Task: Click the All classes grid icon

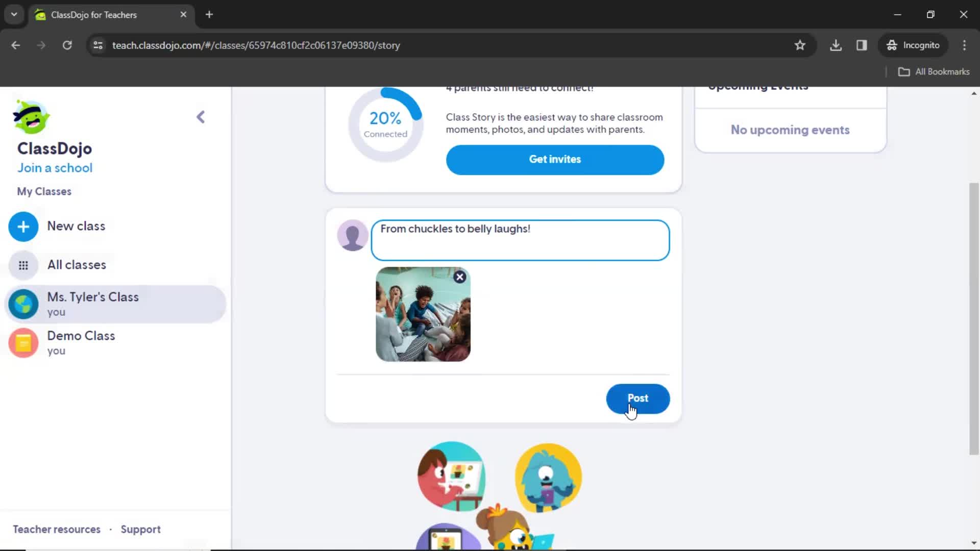Action: pyautogui.click(x=23, y=264)
